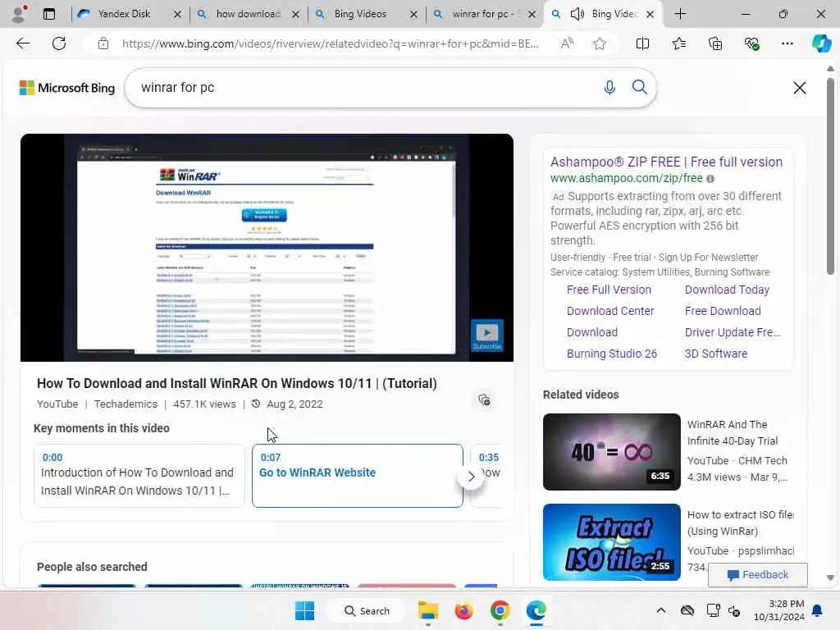Open the split screen icon
Screen dimensions: 840x630
pos(642,43)
